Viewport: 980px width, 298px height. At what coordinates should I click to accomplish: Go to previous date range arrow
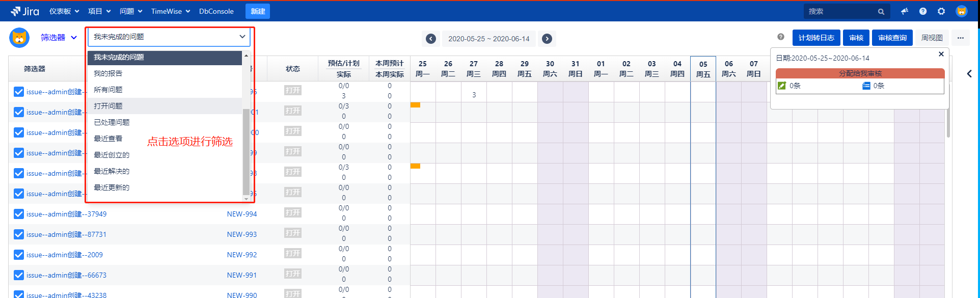click(x=431, y=39)
